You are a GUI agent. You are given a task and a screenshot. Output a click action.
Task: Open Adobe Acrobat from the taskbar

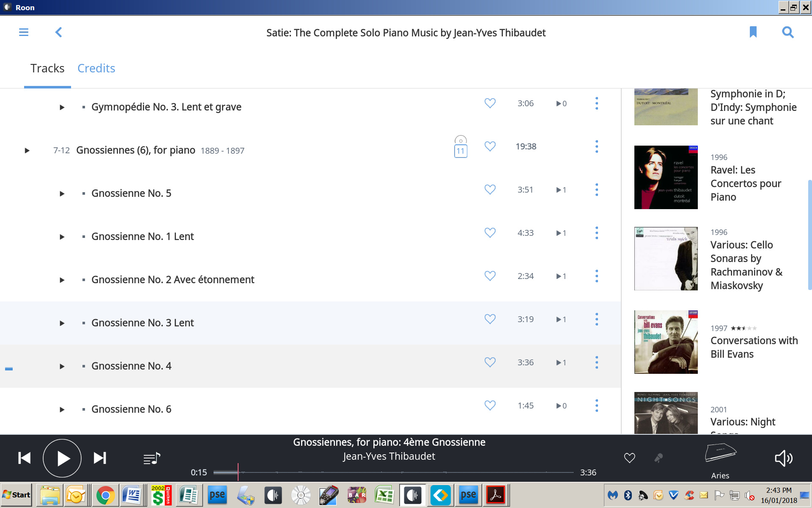coord(495,495)
